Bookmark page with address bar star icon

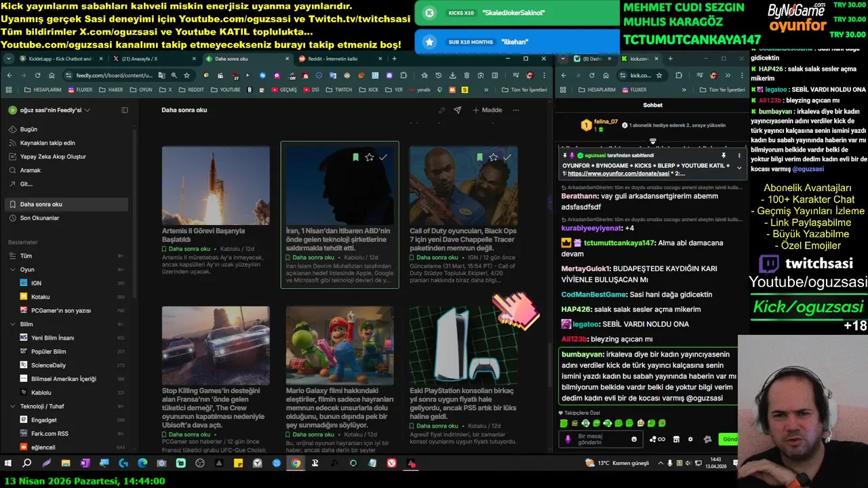(x=188, y=75)
